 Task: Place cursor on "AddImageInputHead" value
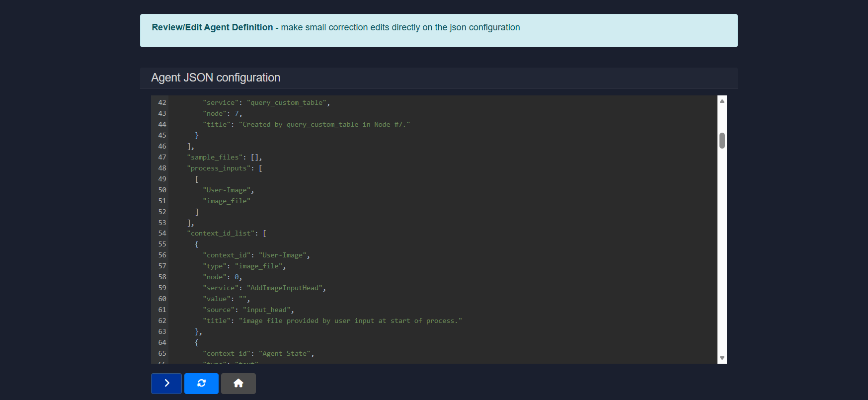tap(285, 288)
